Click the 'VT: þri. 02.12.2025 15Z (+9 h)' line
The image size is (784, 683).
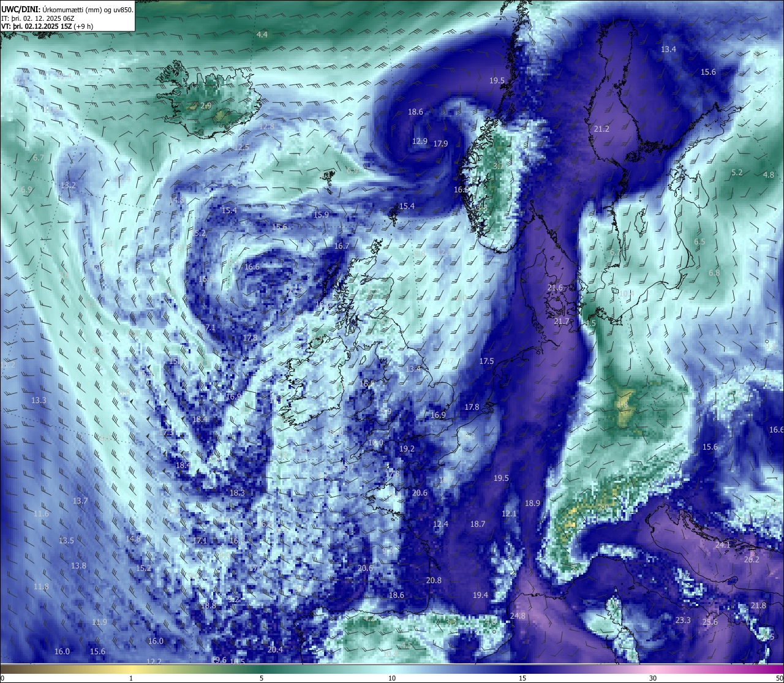point(47,26)
